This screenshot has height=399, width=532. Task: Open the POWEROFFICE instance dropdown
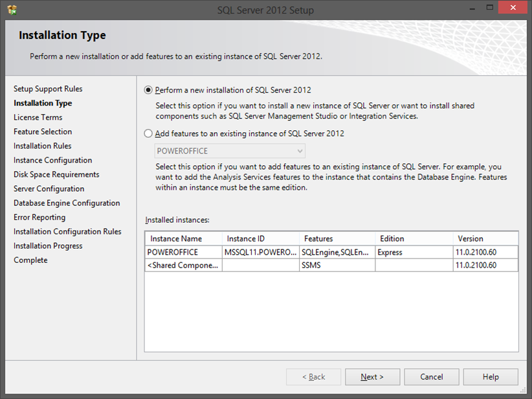(230, 151)
